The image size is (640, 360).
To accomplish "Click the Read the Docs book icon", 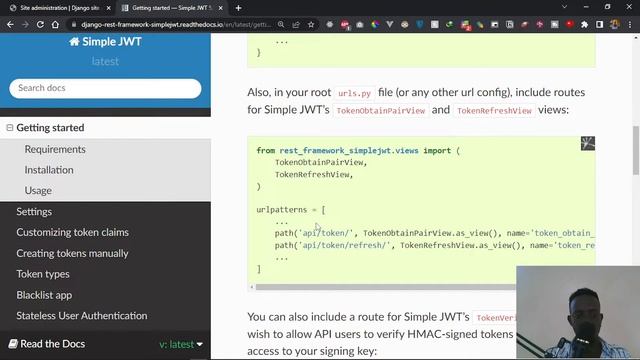I will tap(13, 344).
